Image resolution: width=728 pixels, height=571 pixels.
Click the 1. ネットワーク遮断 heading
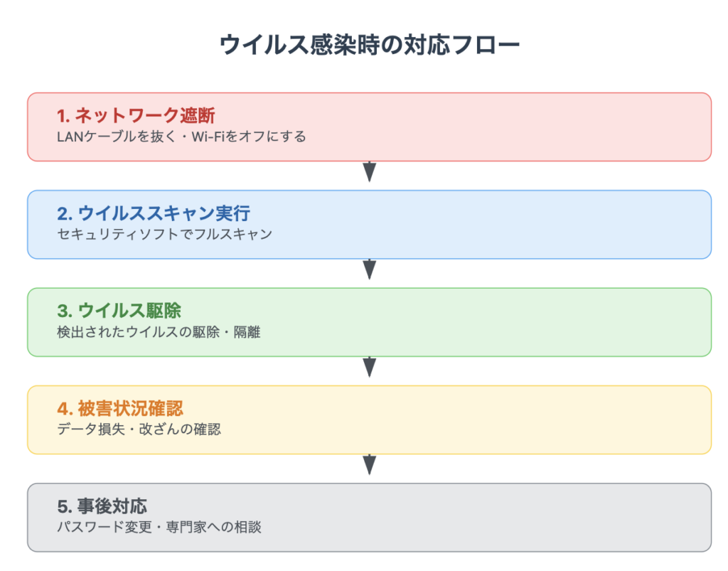click(x=136, y=116)
